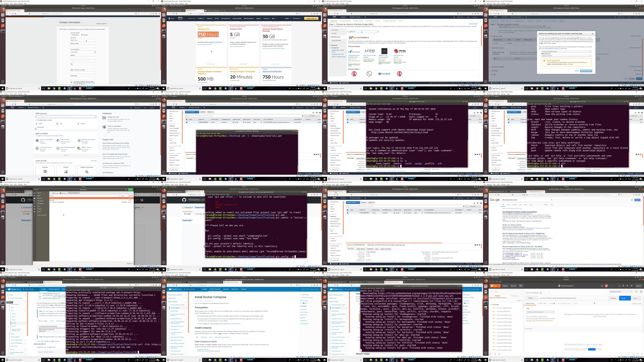Close the key pair dialog with its X icon
Viewport: 644px width, 362px height.
(x=592, y=34)
